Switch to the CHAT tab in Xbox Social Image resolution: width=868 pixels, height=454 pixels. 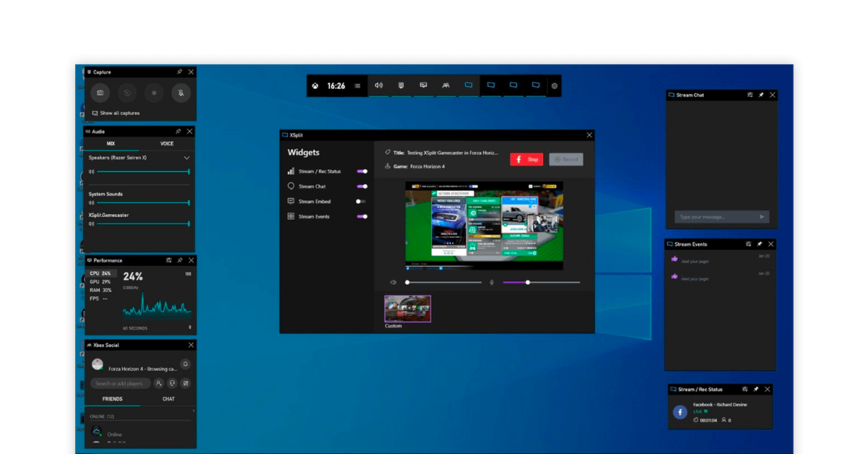click(168, 399)
